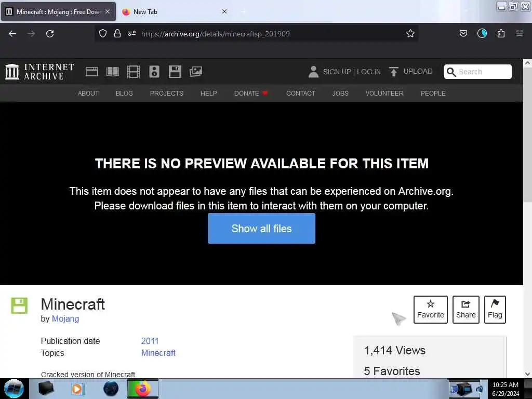Click the upload arrow icon

point(394,72)
